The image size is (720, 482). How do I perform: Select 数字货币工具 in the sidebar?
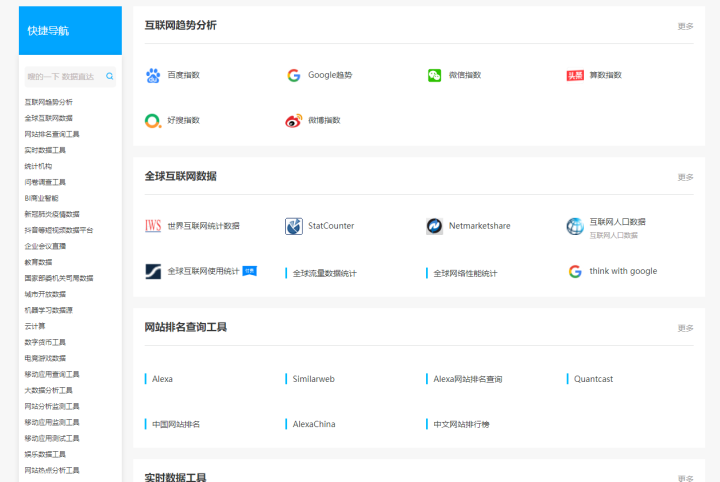[45, 342]
